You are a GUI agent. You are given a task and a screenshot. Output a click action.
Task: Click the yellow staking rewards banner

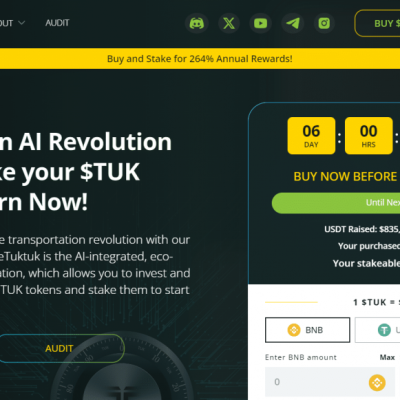tap(200, 59)
